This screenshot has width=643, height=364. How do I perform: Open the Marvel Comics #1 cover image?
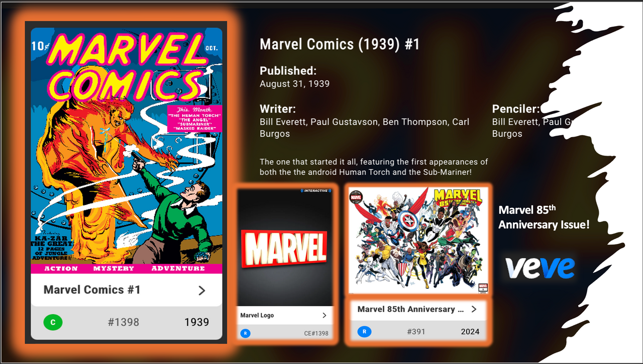[x=127, y=151]
